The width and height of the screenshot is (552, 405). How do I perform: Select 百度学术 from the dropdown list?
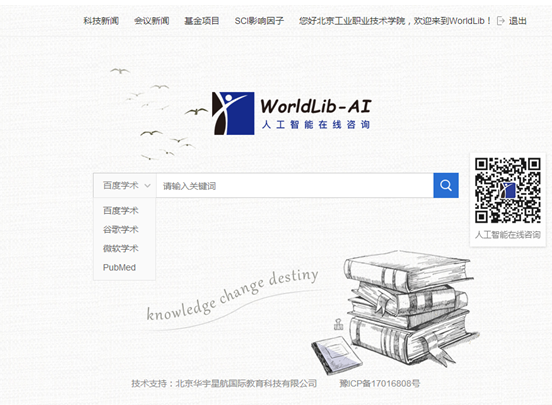[x=120, y=211]
